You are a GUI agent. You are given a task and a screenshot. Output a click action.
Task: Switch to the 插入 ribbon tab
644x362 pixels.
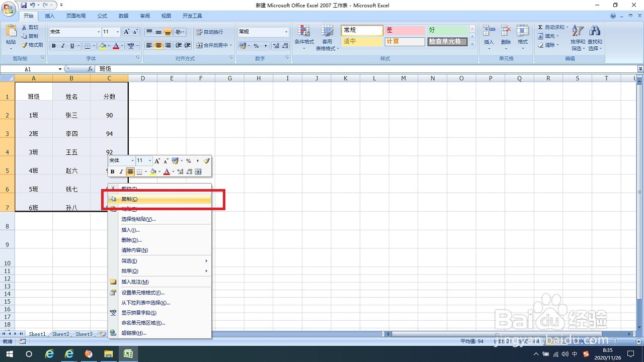click(50, 16)
